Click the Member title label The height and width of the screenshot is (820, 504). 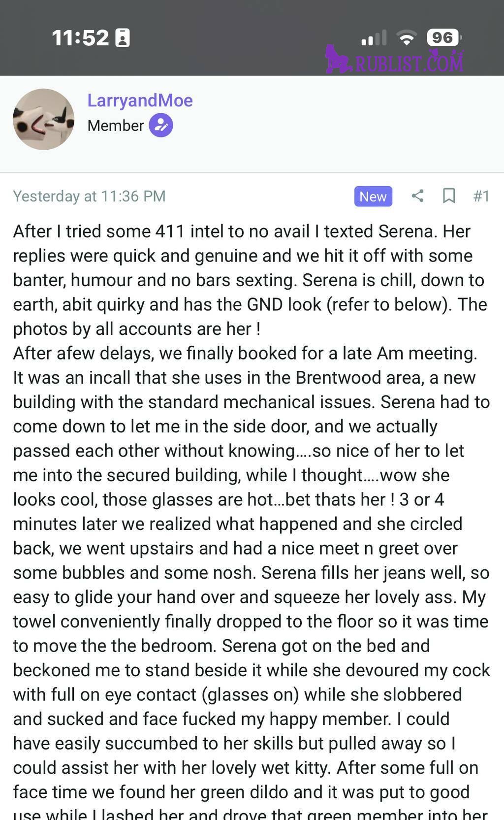116,126
